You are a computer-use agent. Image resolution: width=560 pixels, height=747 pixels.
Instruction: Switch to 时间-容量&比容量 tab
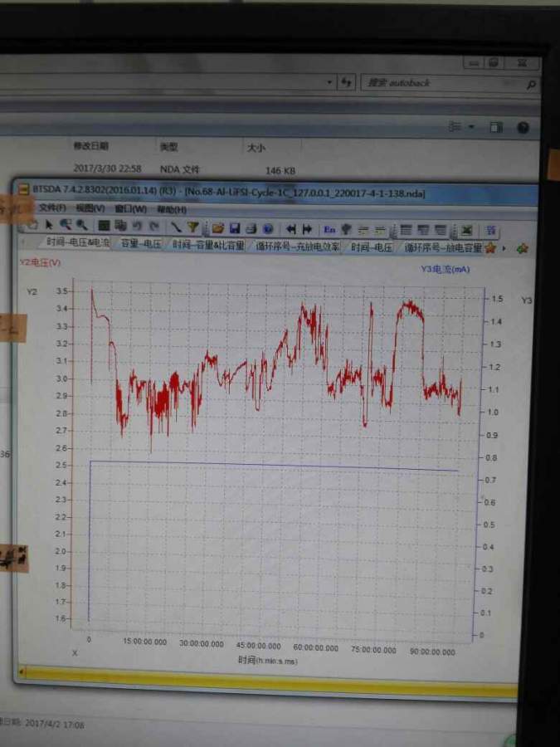click(208, 246)
